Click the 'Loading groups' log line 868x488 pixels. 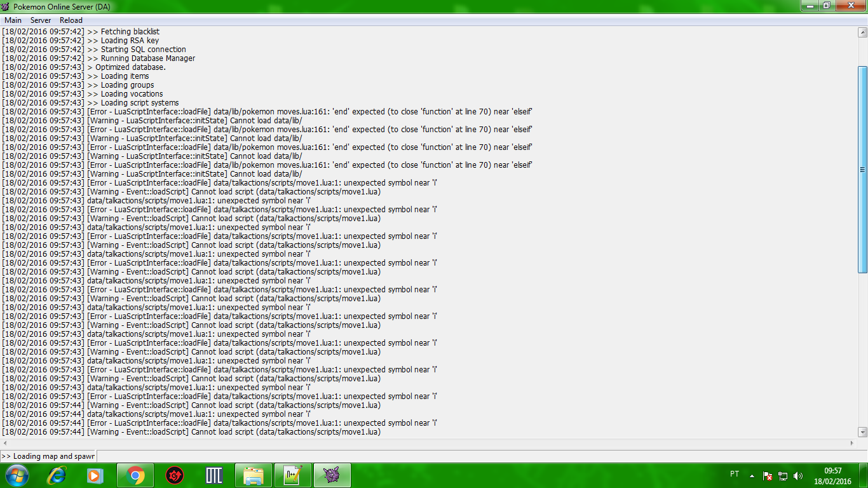(x=78, y=85)
